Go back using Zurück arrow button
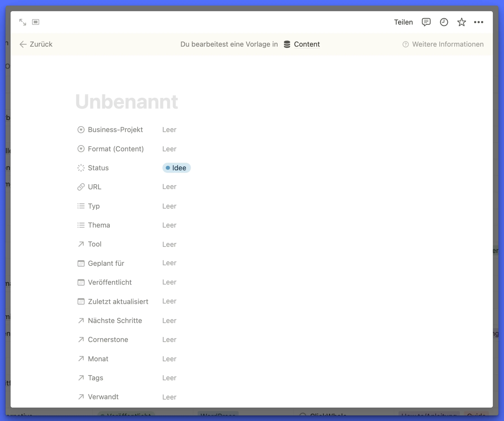This screenshot has width=504, height=421. (36, 44)
